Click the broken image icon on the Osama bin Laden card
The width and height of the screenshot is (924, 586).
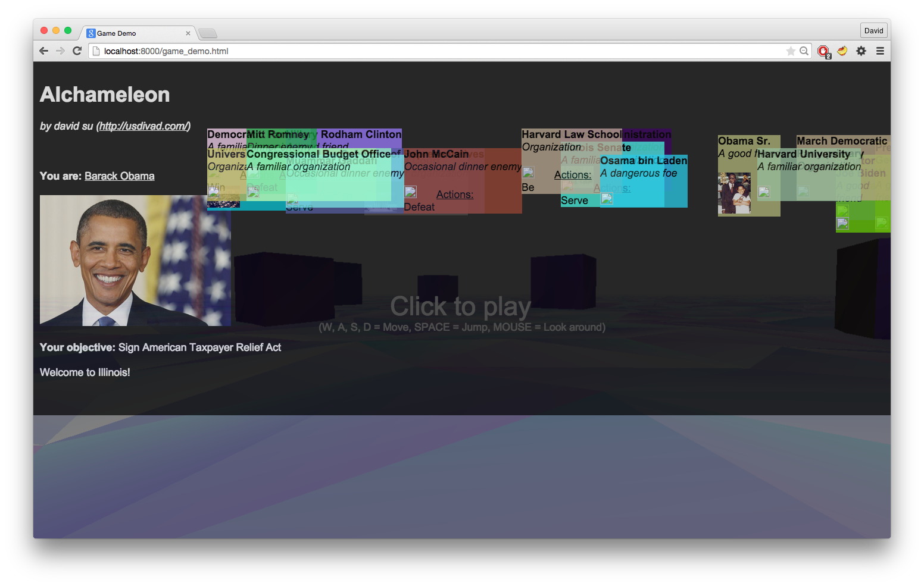click(607, 198)
